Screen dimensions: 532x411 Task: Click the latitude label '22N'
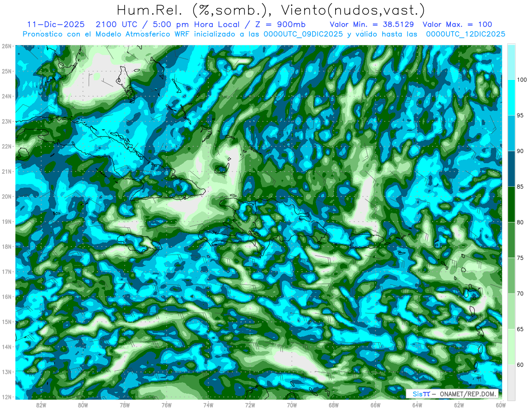pyautogui.click(x=7, y=146)
